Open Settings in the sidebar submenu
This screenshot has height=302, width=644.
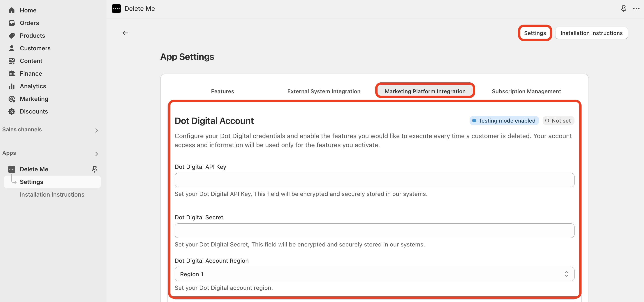(x=52, y=182)
